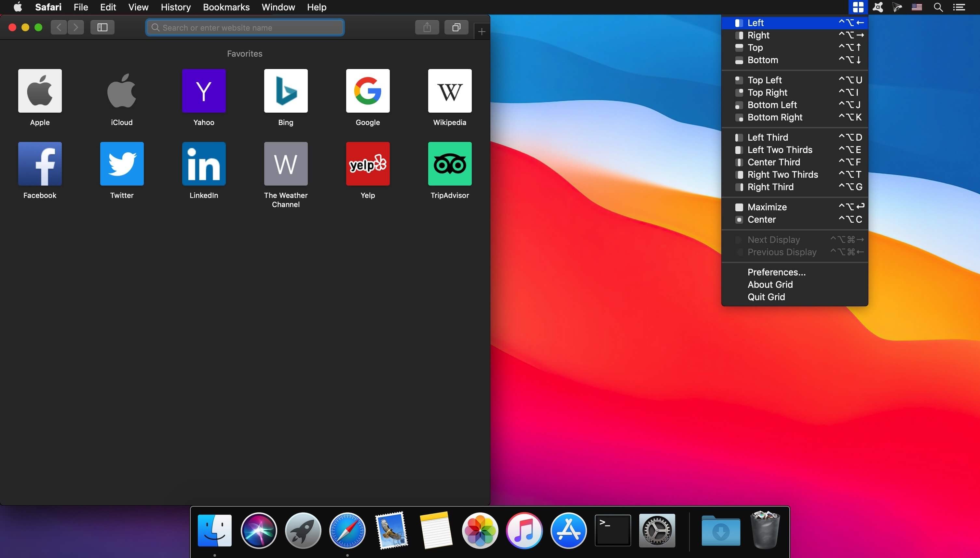This screenshot has height=558, width=980.
Task: Select Bottom Right in Grid menu
Action: point(774,117)
